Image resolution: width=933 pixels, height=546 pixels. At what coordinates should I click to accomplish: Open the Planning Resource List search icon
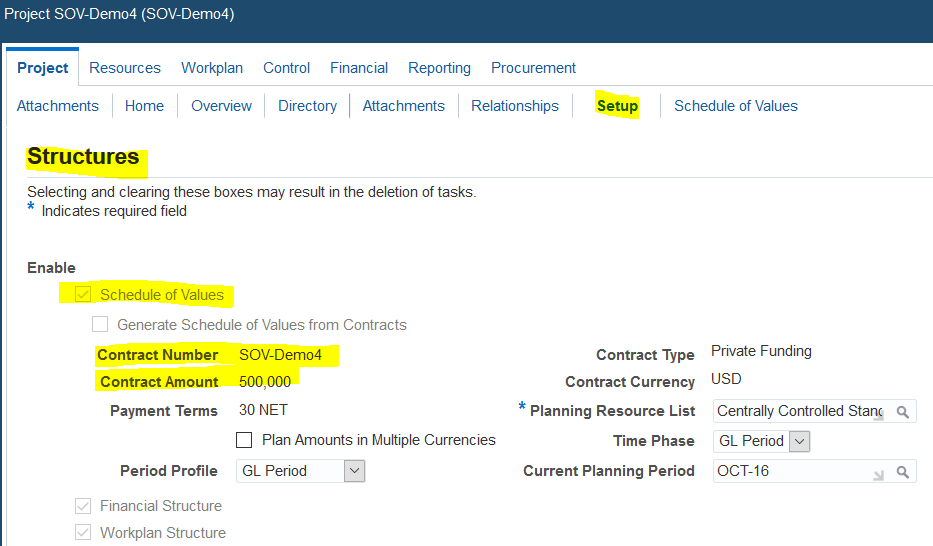pyautogui.click(x=902, y=412)
